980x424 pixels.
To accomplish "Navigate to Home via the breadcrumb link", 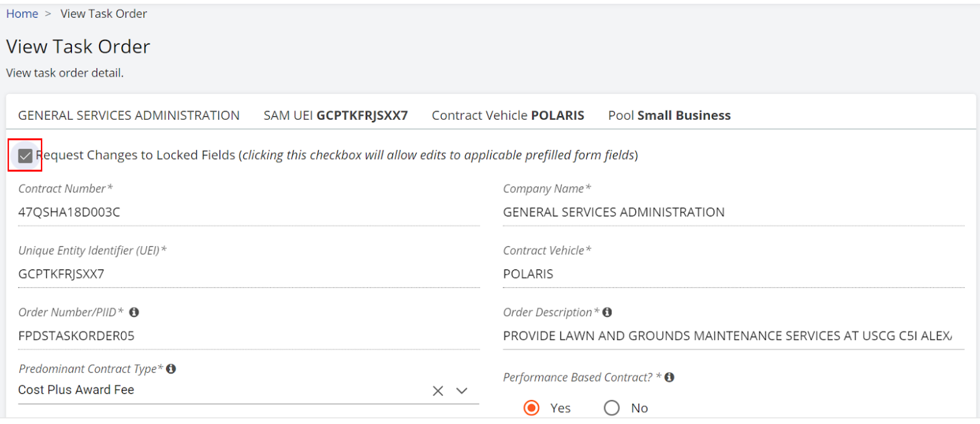I will (22, 13).
